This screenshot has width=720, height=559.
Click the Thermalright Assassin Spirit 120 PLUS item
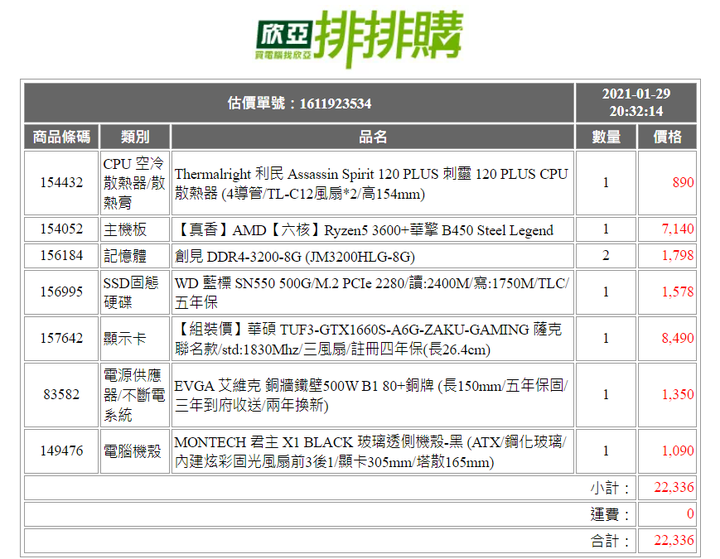tap(372, 183)
